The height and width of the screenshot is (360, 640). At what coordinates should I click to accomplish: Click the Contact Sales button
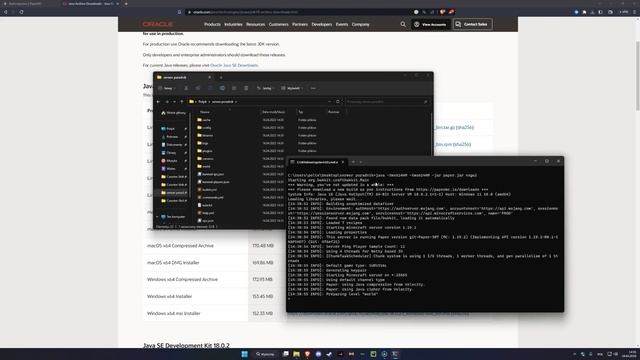click(x=472, y=24)
